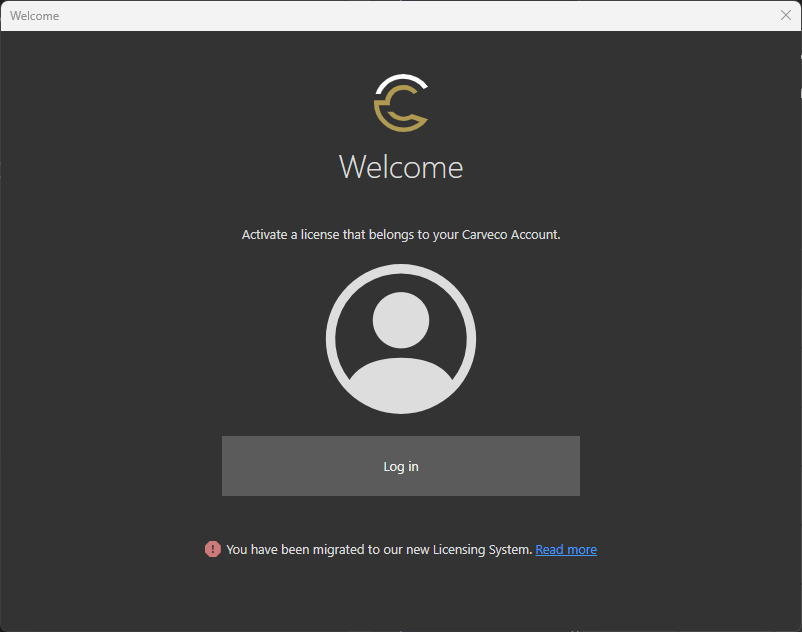Open the Read more link

pos(566,550)
